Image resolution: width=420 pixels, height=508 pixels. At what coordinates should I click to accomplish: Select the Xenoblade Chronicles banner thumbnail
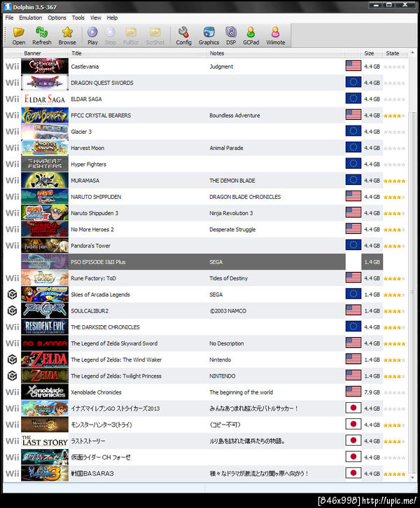(45, 392)
